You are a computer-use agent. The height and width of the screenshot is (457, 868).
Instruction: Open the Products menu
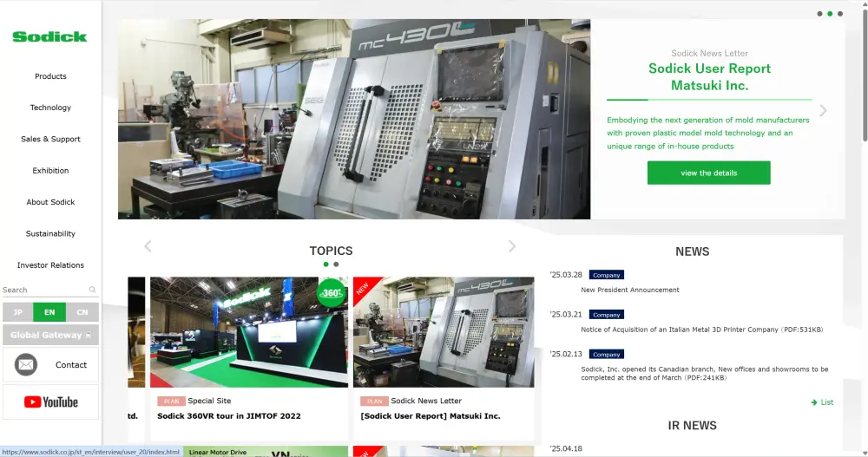(50, 76)
